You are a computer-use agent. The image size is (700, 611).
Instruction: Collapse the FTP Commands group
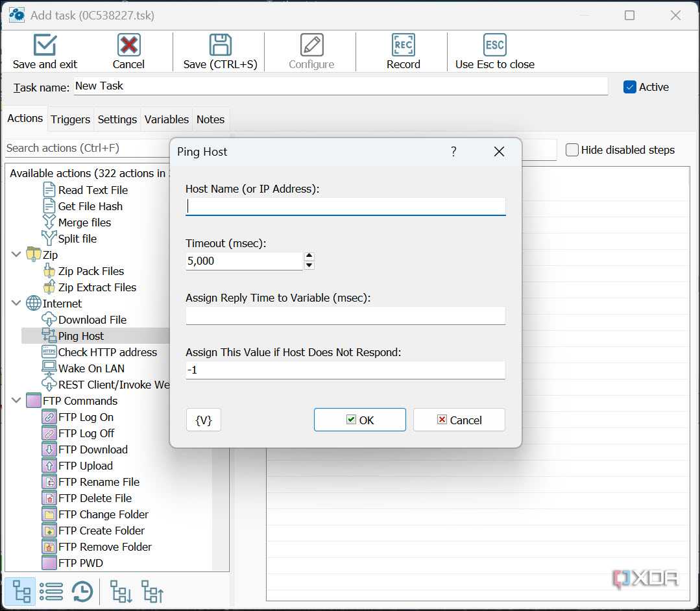tap(16, 401)
